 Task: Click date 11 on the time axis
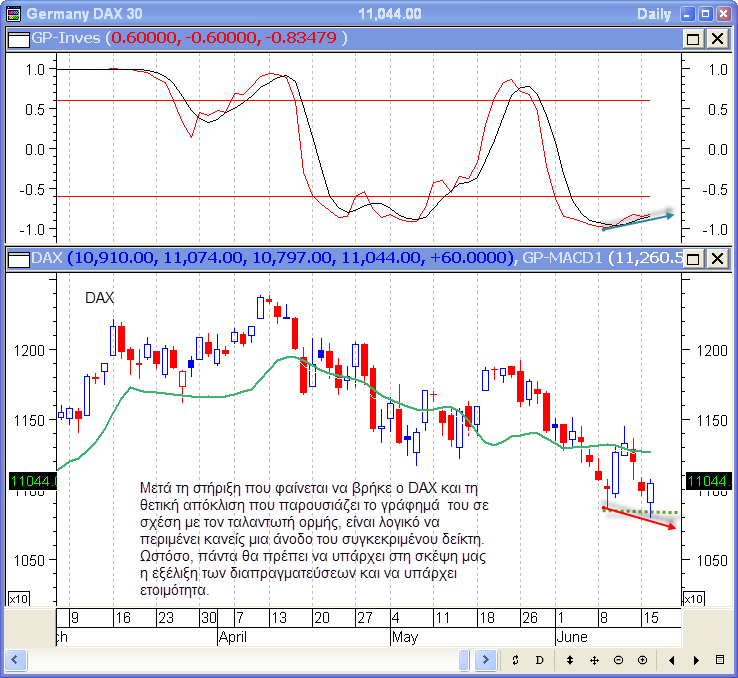point(442,618)
